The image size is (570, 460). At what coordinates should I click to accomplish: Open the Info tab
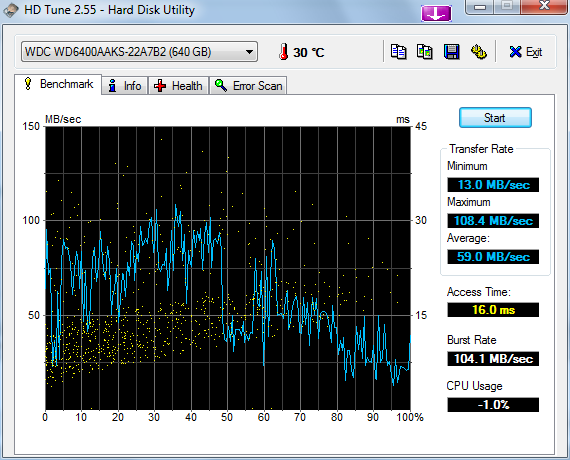click(125, 86)
